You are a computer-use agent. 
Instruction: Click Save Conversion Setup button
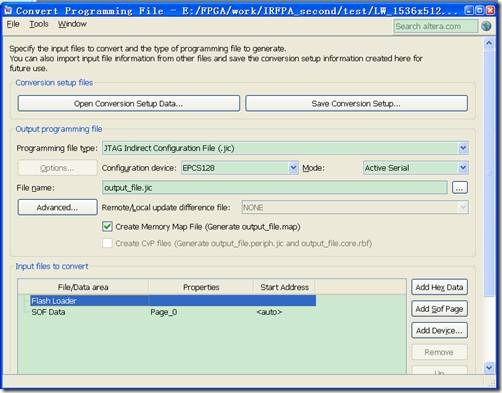[356, 103]
